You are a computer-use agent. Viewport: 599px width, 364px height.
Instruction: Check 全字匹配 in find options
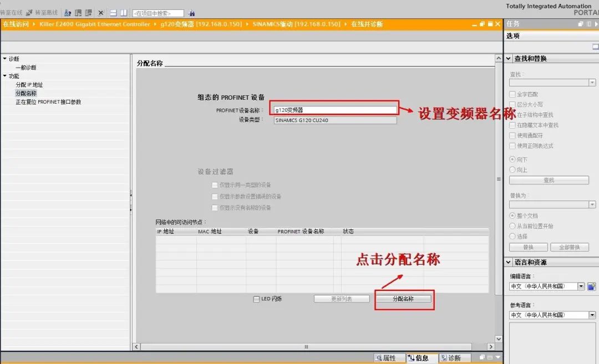512,94
